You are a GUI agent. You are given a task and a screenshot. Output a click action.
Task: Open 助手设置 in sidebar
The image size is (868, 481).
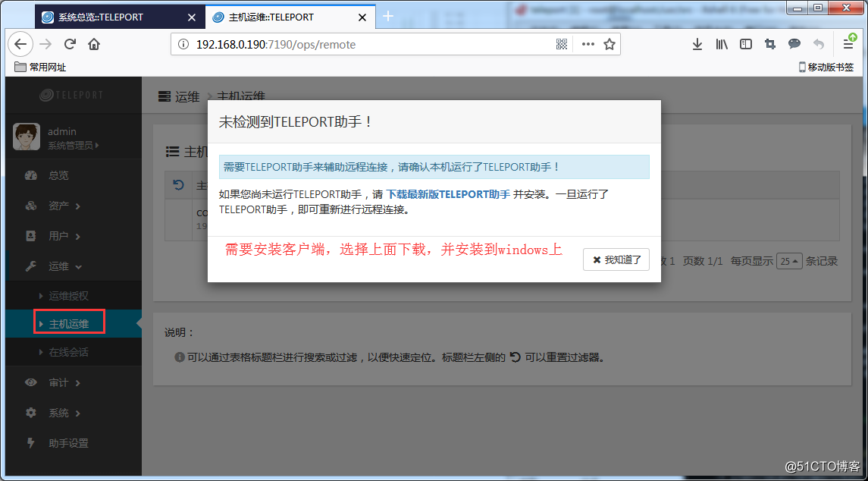click(x=73, y=443)
